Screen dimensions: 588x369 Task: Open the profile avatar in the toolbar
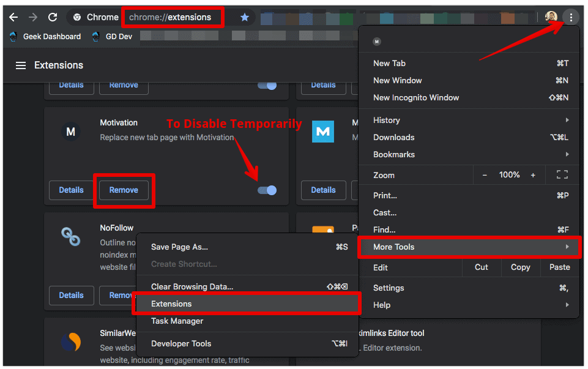[551, 17]
